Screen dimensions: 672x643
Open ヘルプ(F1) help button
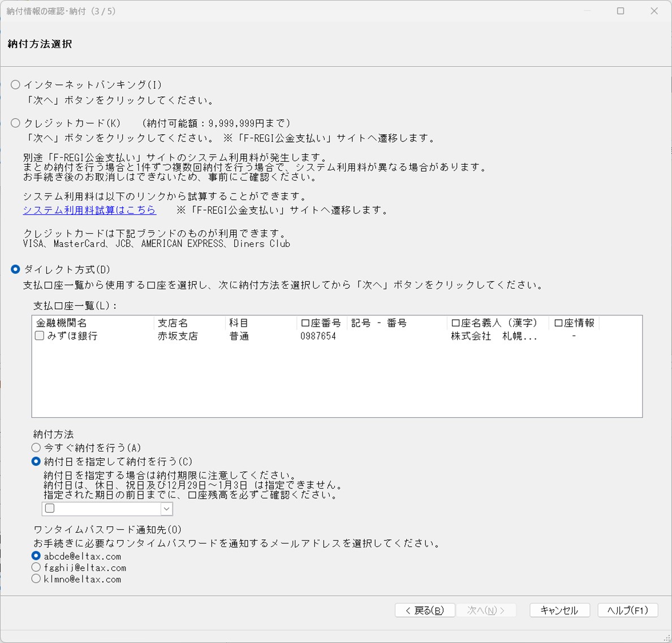(x=627, y=610)
